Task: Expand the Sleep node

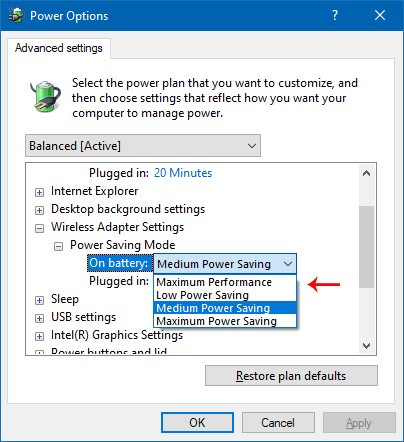Action: click(39, 300)
